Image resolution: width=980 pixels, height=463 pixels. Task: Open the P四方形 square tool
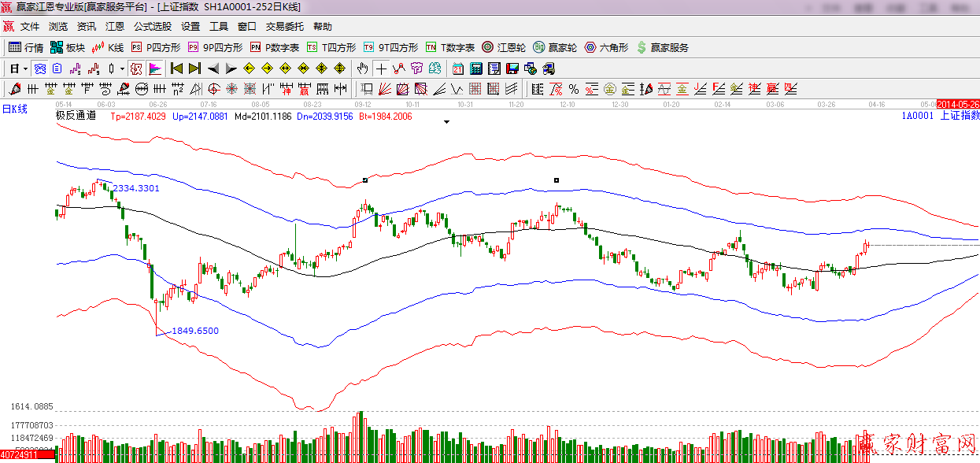[x=156, y=47]
